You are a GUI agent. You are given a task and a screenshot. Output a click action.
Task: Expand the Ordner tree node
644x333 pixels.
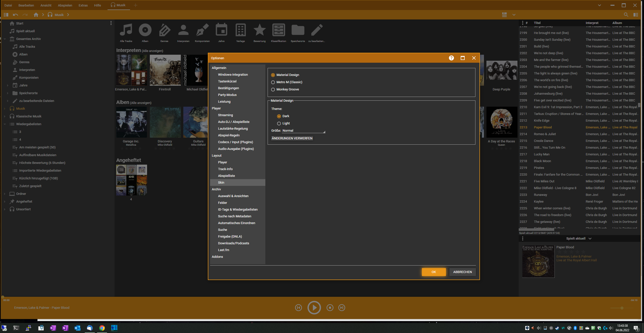(5, 194)
